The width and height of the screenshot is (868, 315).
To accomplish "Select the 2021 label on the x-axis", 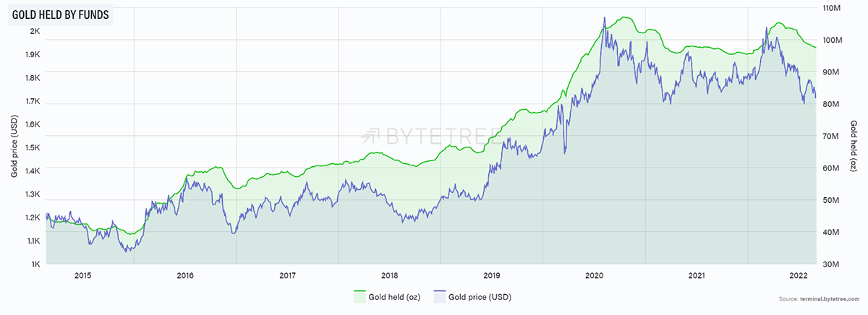I will [697, 276].
